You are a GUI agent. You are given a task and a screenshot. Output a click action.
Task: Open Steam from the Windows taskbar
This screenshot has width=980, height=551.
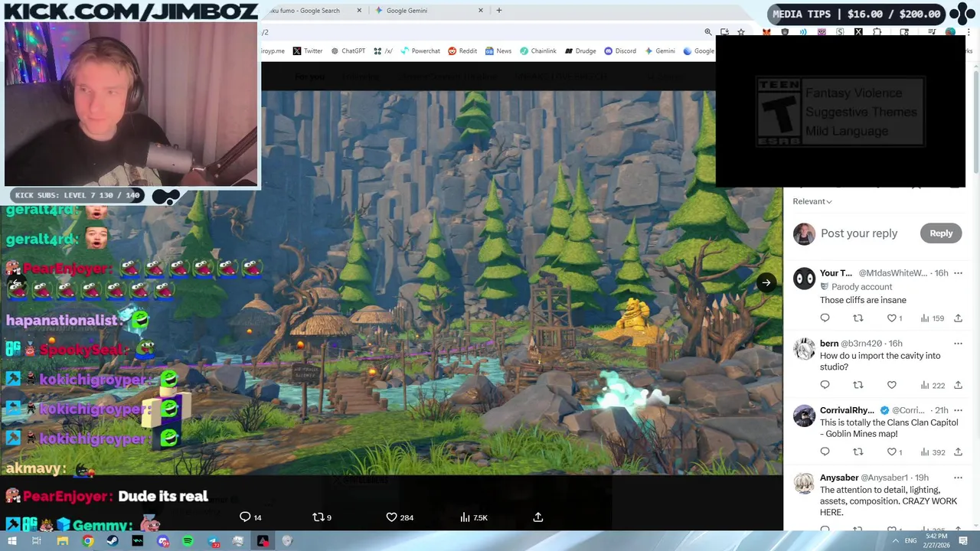[113, 541]
